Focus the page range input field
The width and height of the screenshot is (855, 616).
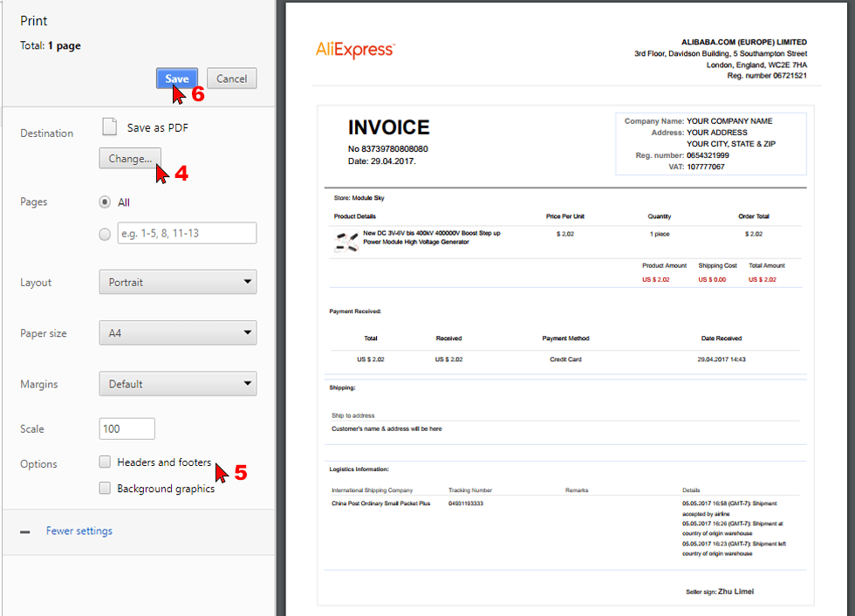(187, 233)
